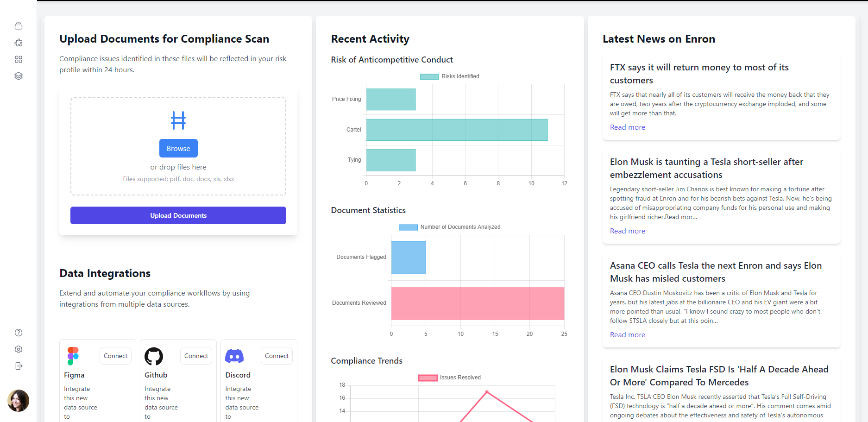The image size is (868, 422).
Task: Open the four-squares dashboard icon
Action: [x=19, y=59]
